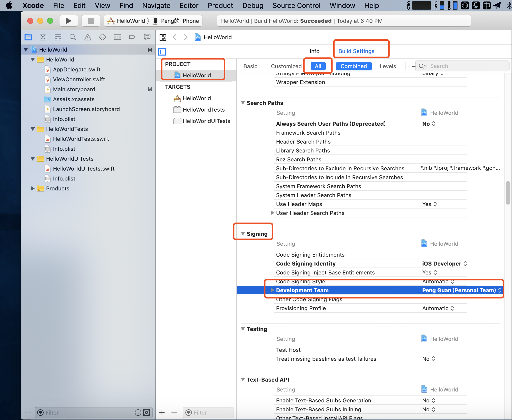The height and width of the screenshot is (420, 512).
Task: Open the Debug menu
Action: 253,5
